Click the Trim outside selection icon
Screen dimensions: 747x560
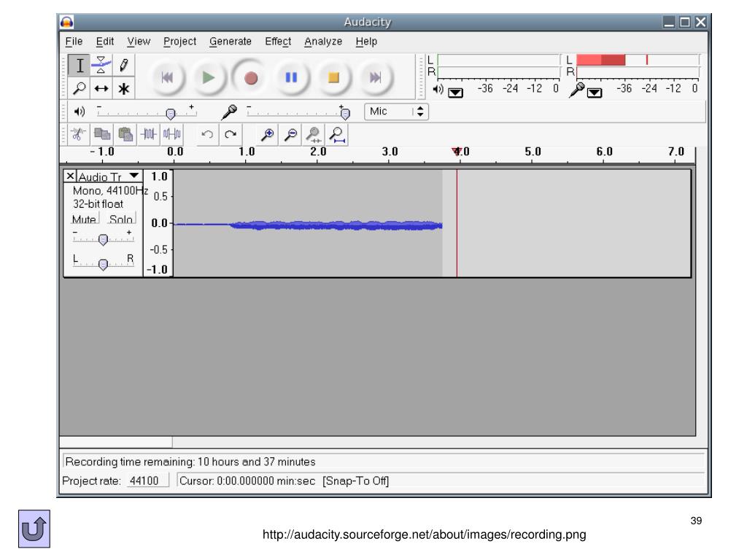click(x=149, y=134)
